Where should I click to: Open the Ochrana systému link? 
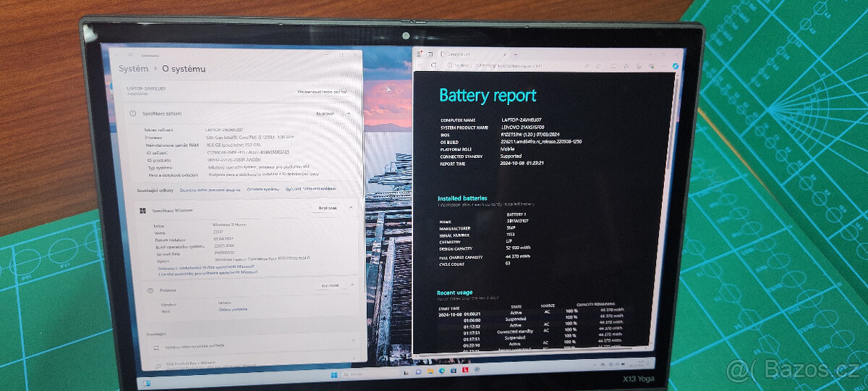[x=263, y=190]
